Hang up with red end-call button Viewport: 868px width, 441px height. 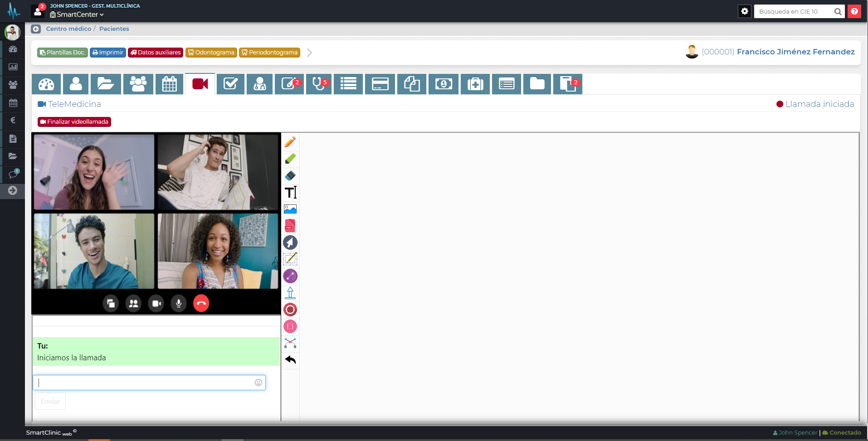tap(201, 303)
